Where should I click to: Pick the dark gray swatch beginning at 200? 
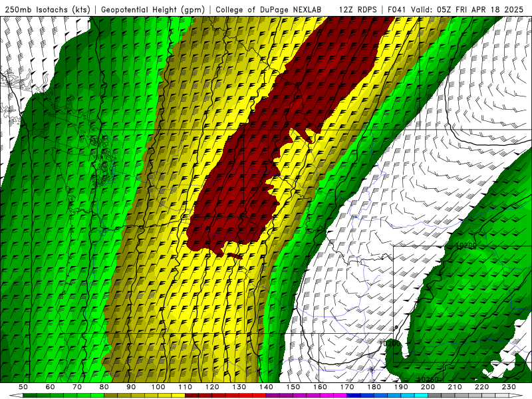coord(435,395)
